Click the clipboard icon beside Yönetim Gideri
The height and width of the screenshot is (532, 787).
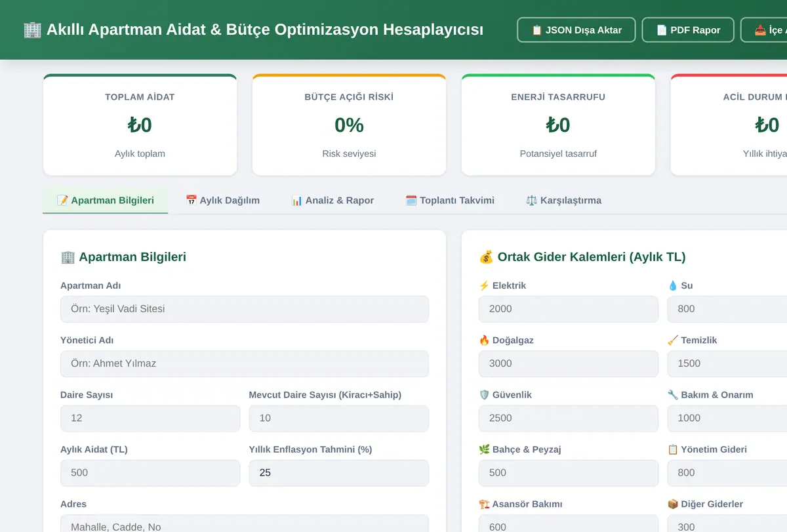[673, 449]
